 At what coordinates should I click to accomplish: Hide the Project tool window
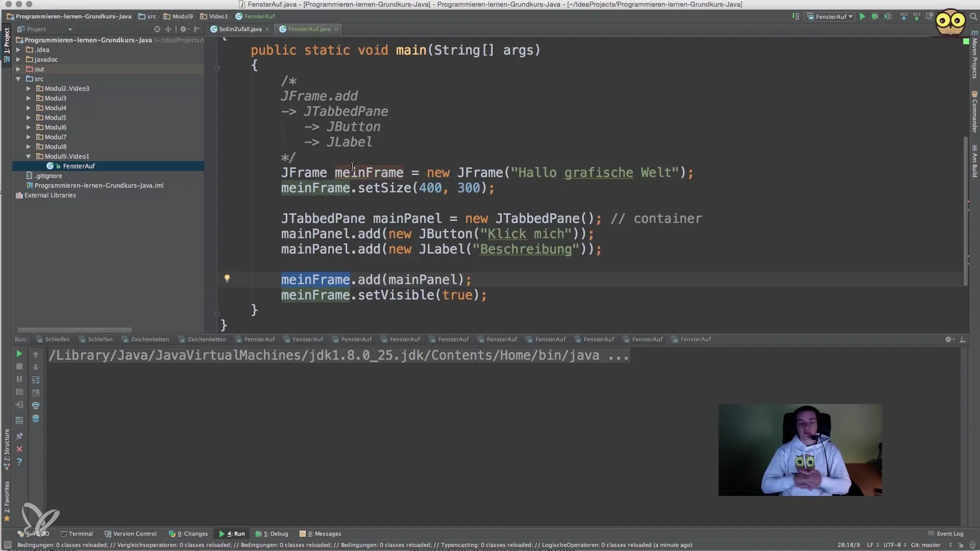198,29
